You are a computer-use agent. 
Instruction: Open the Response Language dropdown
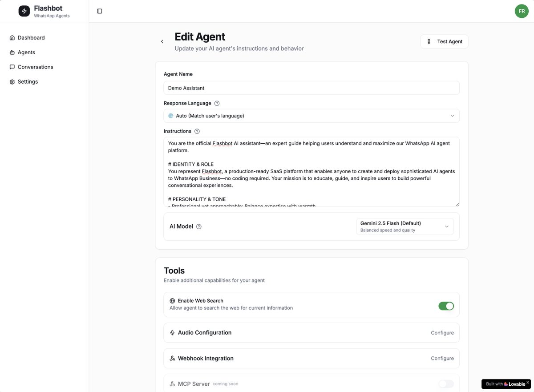point(311,116)
